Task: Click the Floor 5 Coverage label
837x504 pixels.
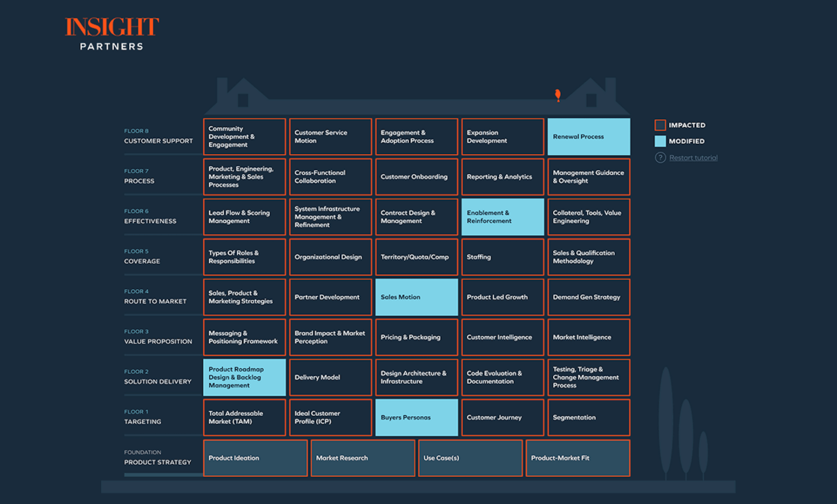Action: tap(142, 257)
